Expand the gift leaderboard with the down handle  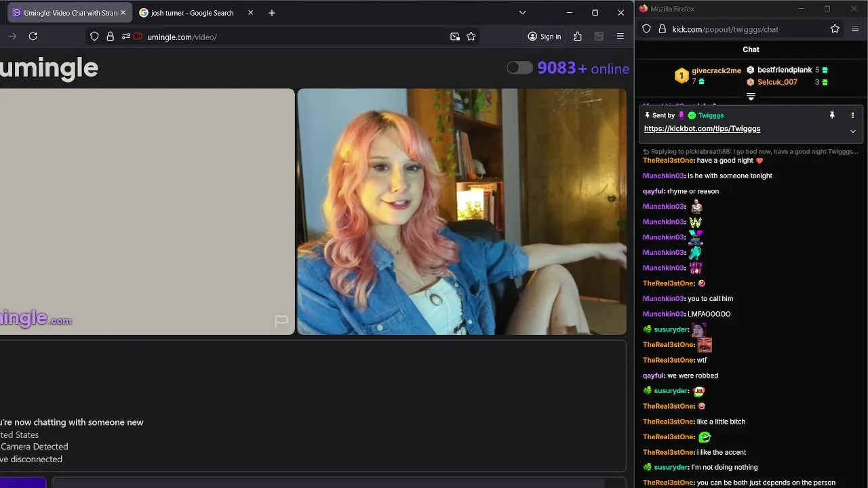[751, 96]
